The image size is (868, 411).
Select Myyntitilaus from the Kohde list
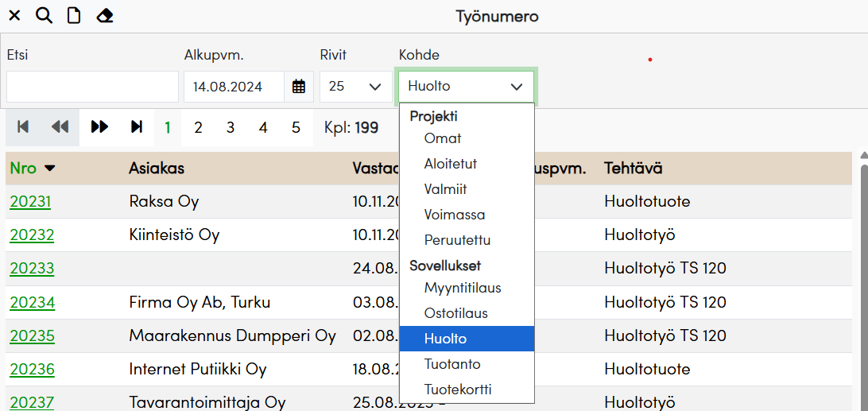tap(463, 288)
